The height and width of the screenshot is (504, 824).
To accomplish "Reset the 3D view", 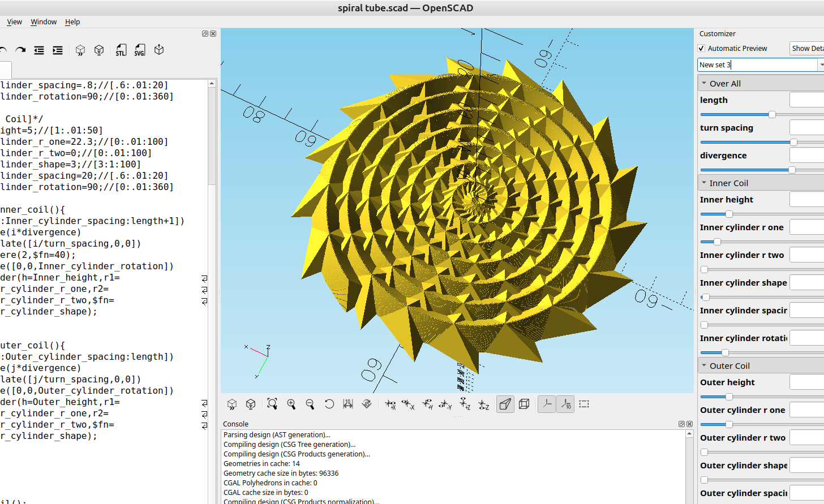I will [329, 404].
